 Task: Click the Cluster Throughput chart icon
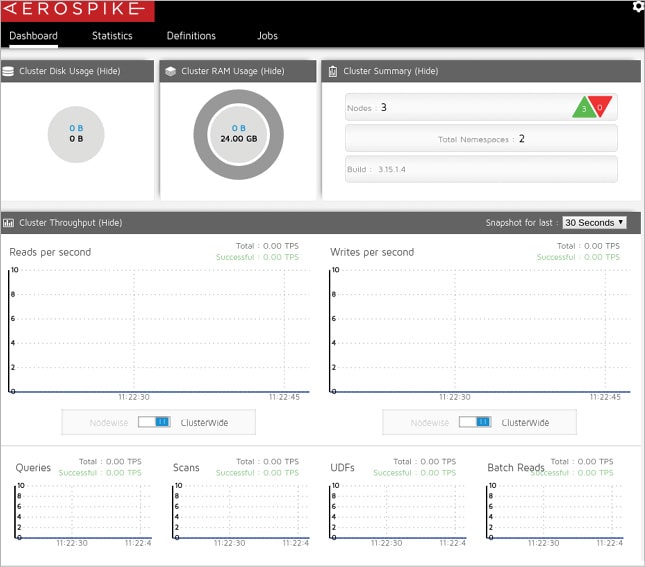pyautogui.click(x=9, y=223)
